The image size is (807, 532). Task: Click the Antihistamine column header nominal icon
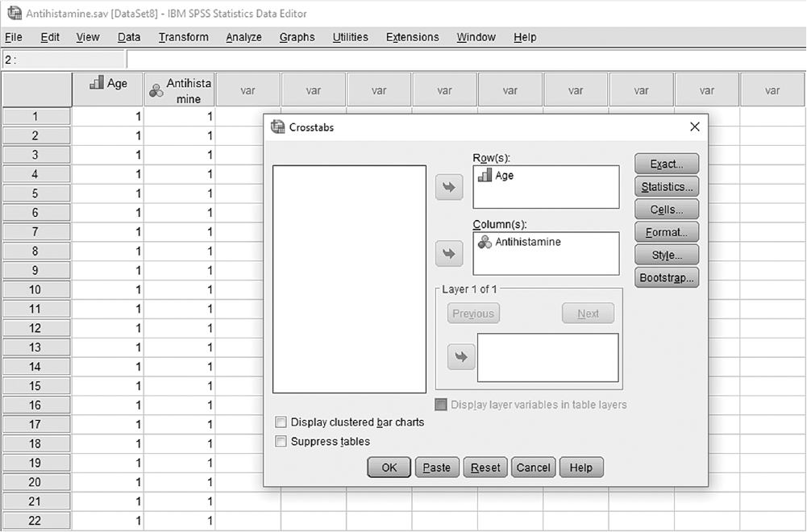[156, 91]
